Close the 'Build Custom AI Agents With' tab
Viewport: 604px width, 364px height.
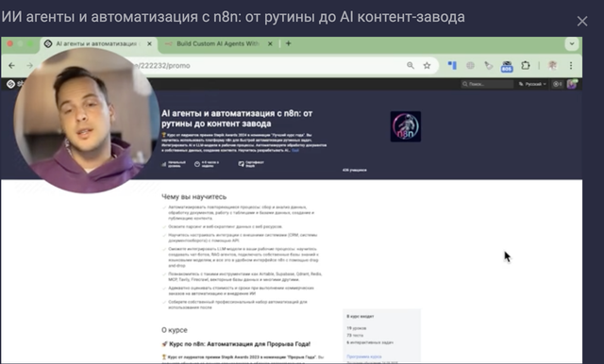[x=270, y=44]
